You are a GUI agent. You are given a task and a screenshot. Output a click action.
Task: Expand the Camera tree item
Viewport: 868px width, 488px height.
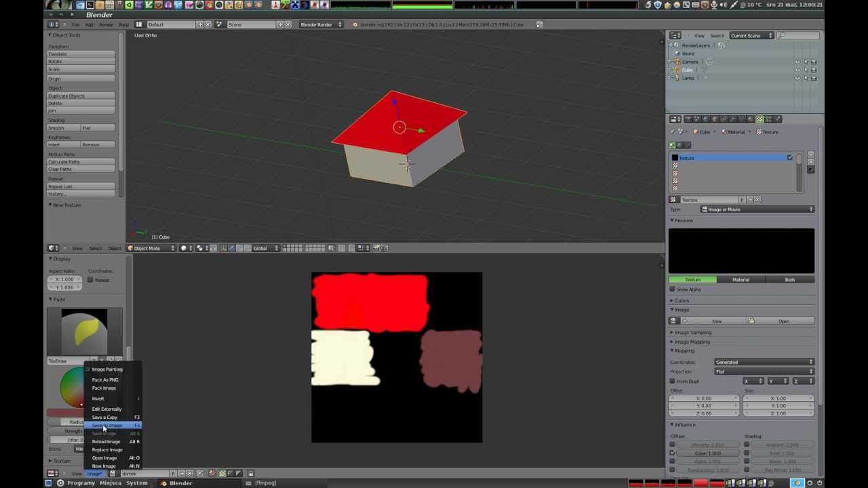[669, 62]
